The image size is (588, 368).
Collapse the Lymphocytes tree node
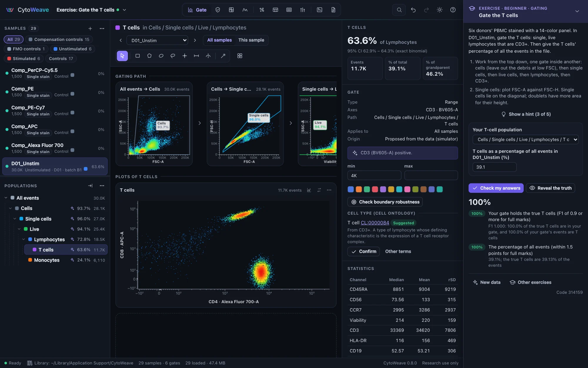click(x=24, y=239)
